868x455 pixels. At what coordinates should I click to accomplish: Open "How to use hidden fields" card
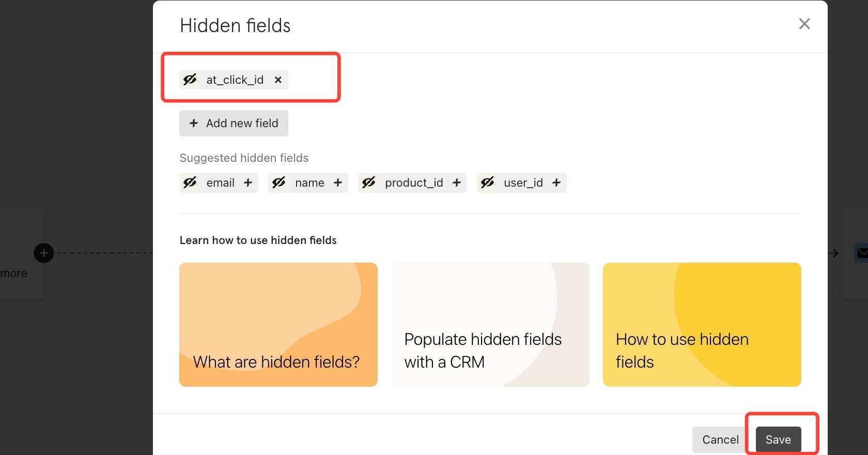[x=702, y=325]
